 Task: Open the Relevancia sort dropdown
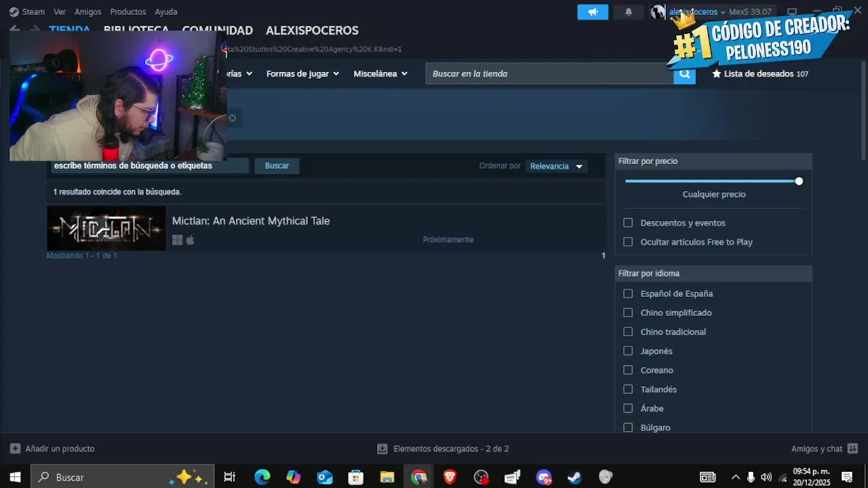(x=556, y=166)
